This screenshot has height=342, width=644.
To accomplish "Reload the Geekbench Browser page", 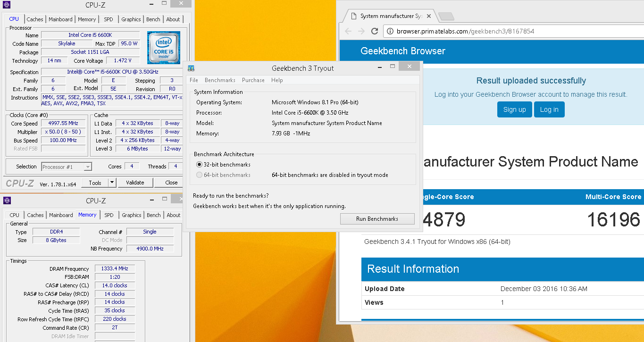I will [x=375, y=32].
